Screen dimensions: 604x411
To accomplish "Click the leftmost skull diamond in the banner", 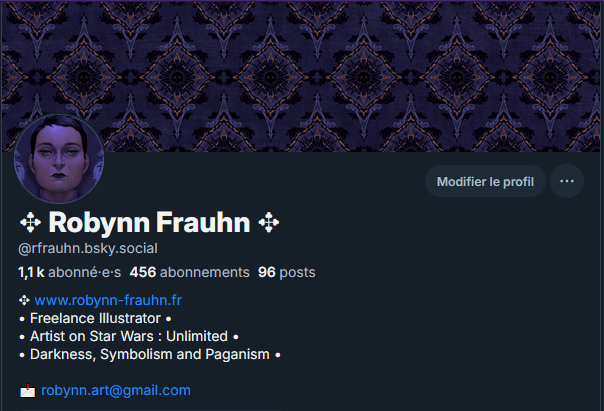I will [x=83, y=78].
